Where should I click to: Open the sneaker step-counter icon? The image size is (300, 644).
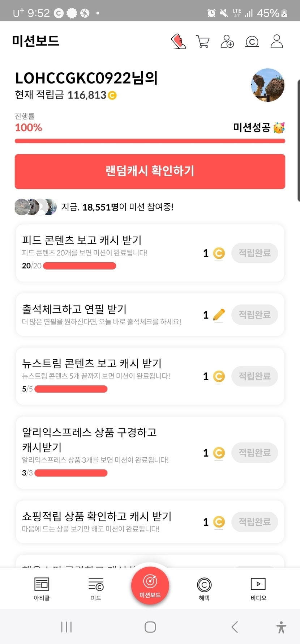pos(179,42)
